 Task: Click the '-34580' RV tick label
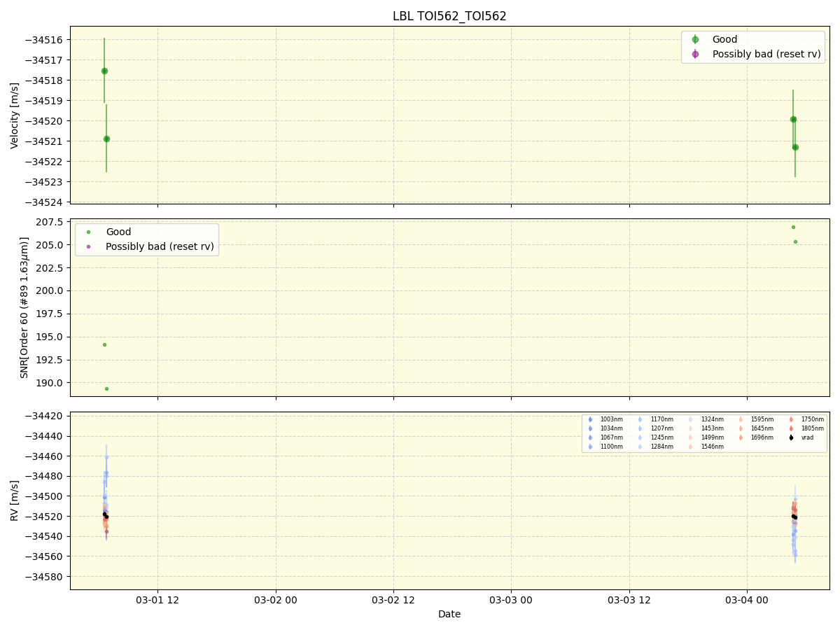coord(43,577)
